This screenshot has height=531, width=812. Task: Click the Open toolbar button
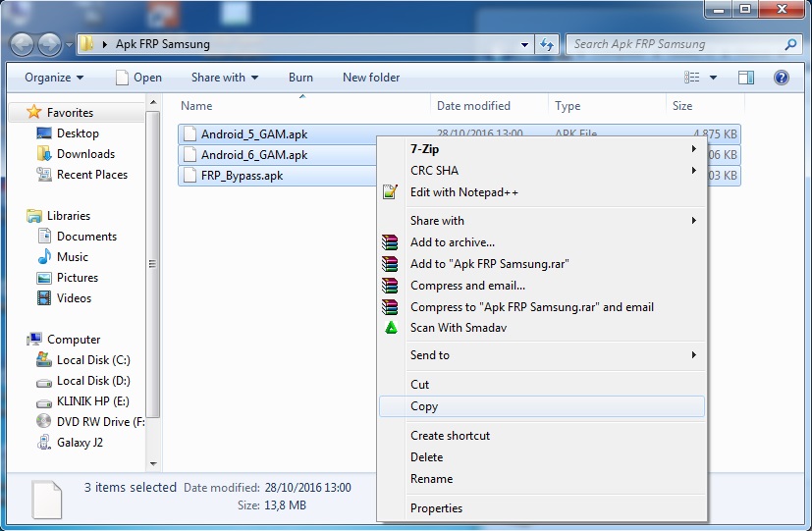pyautogui.click(x=138, y=78)
